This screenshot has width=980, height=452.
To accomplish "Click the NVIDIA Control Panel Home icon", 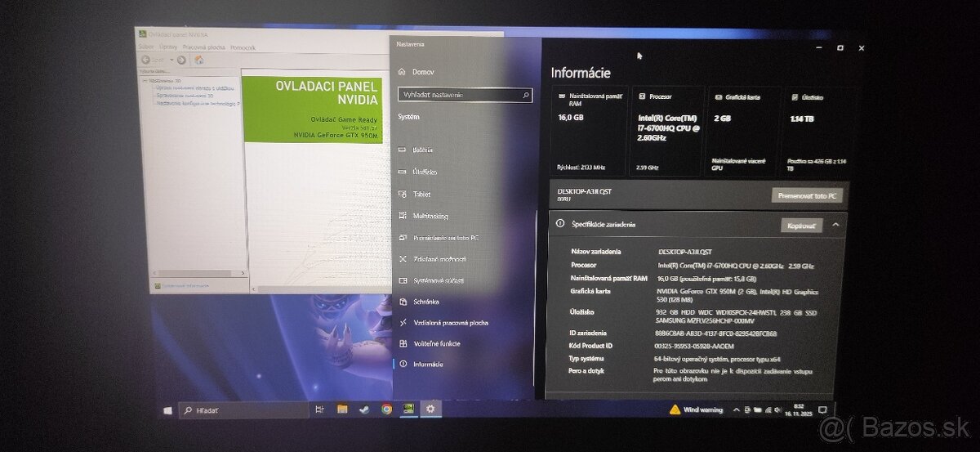I will (198, 60).
